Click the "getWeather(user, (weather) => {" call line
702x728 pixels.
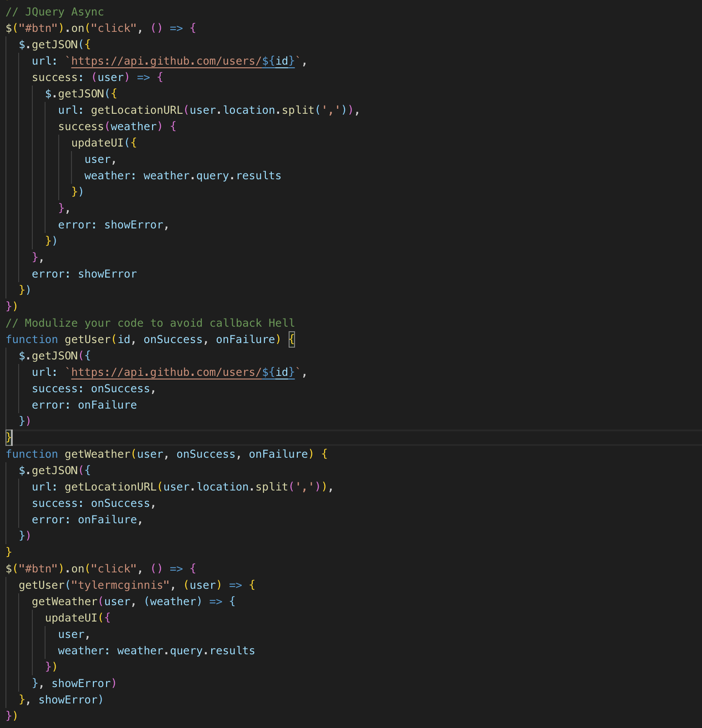133,602
